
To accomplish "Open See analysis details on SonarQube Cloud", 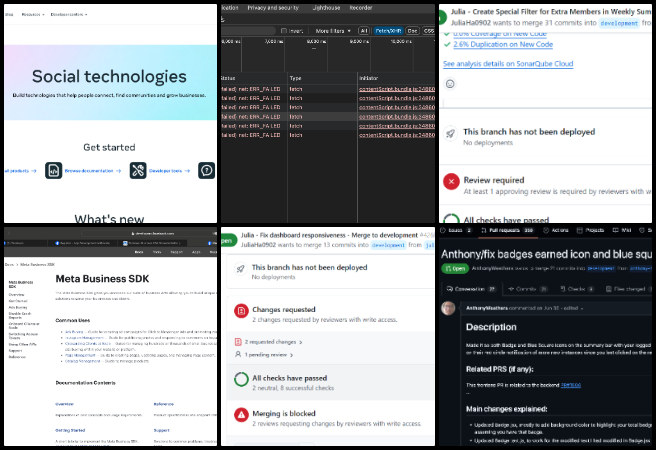I will (512, 63).
